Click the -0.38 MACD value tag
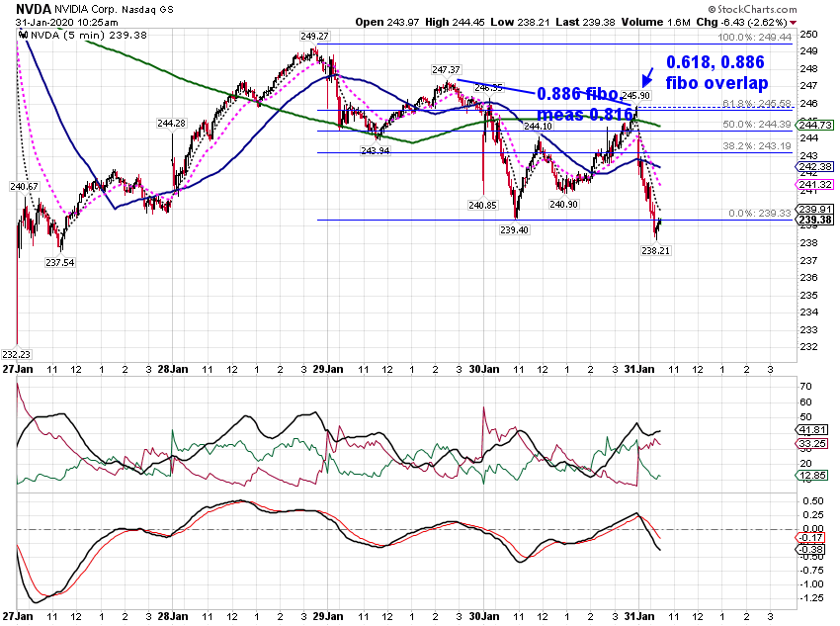840x626 pixels. click(811, 550)
